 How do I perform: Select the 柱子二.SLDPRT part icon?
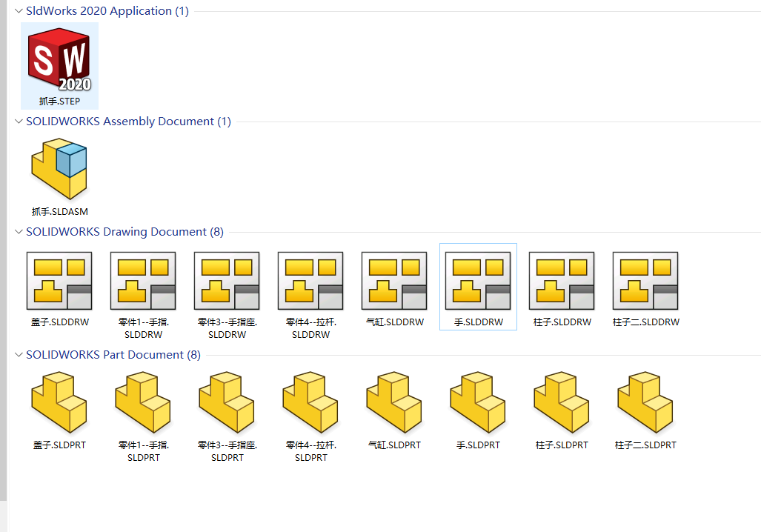(645, 402)
